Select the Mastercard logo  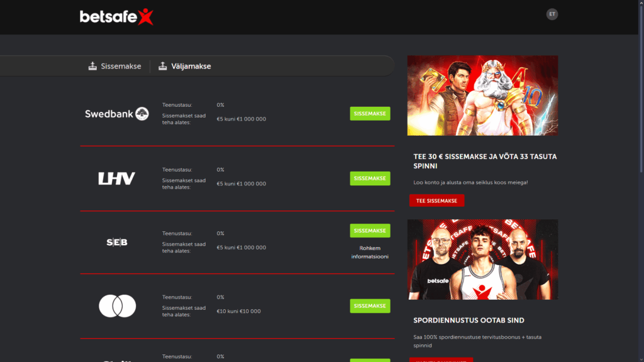click(117, 306)
